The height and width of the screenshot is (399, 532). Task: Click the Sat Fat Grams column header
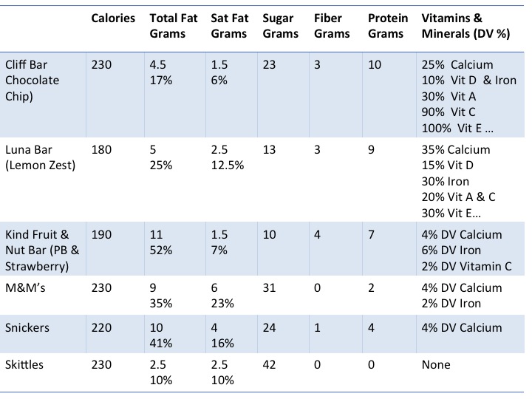click(229, 26)
